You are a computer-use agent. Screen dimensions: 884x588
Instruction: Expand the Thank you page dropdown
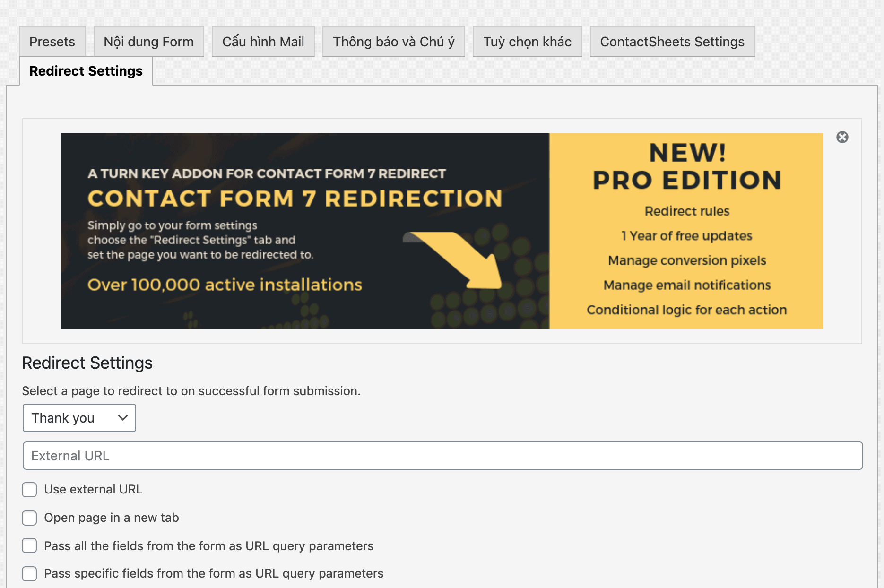coord(79,418)
